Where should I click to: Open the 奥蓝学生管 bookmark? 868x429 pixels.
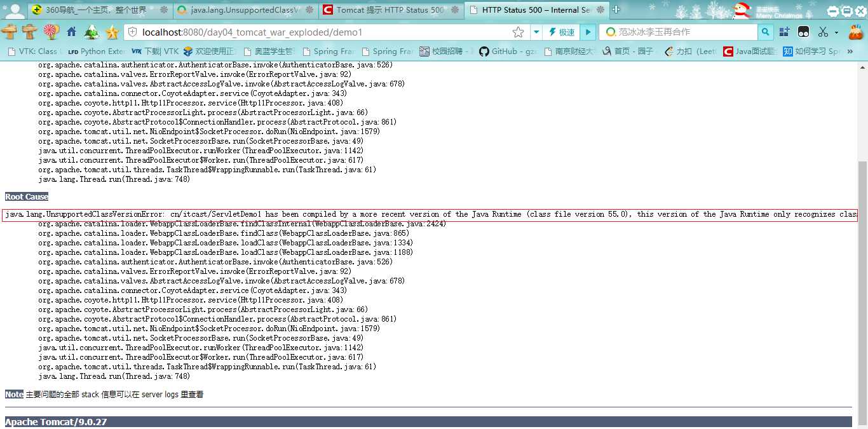(x=269, y=51)
